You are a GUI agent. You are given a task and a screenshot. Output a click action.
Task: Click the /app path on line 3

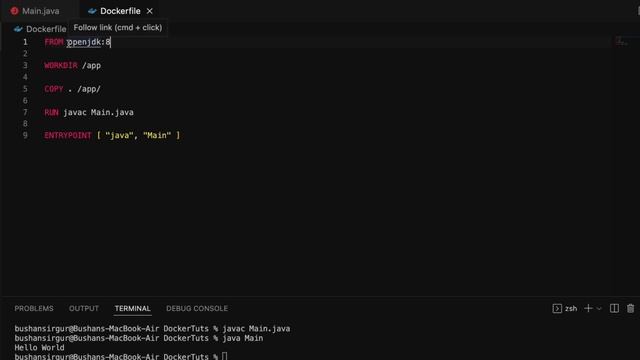91,65
